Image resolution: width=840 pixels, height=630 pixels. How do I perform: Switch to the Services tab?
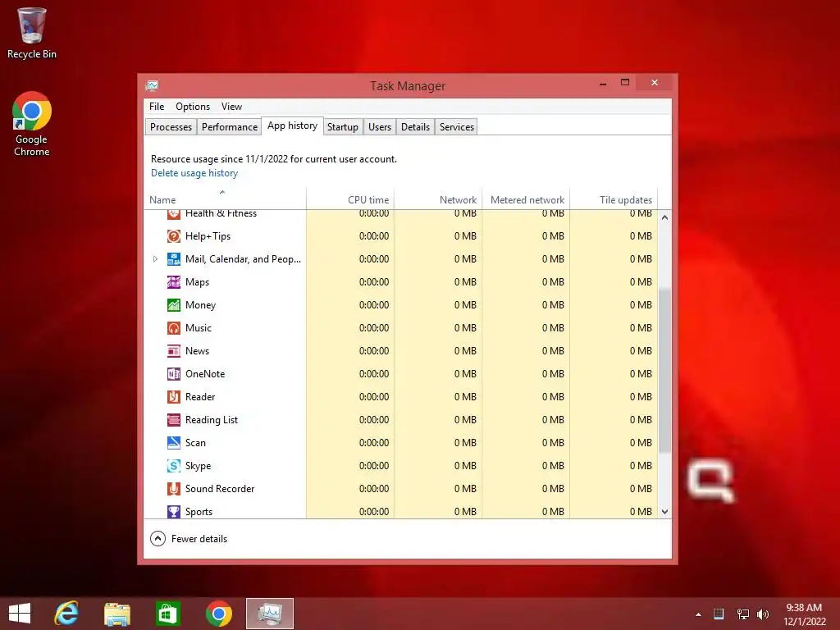(456, 127)
